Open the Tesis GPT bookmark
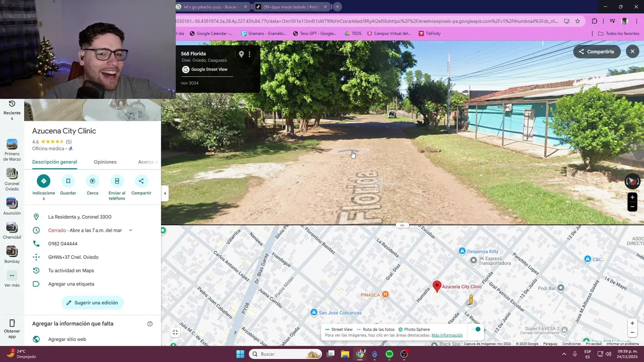This screenshot has height=362, width=644. [314, 34]
